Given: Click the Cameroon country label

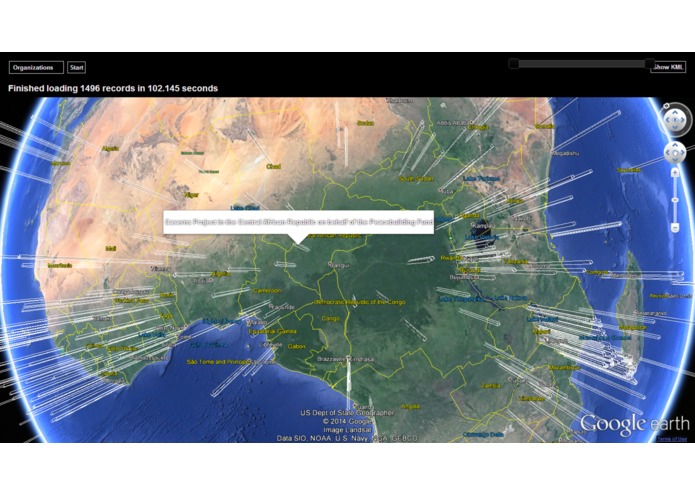Looking at the screenshot, I should (267, 291).
